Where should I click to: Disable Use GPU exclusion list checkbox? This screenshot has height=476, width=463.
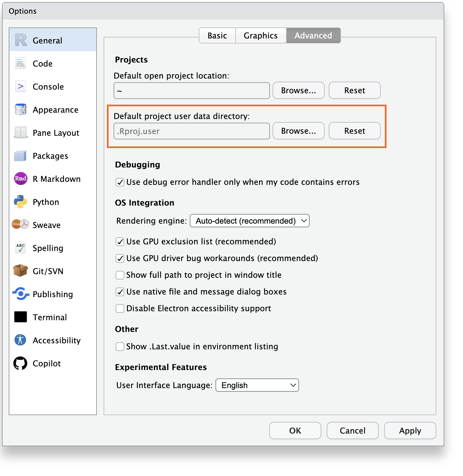click(x=120, y=242)
